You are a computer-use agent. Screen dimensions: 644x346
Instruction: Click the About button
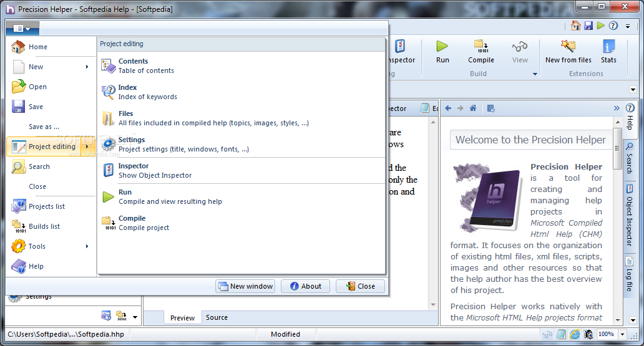click(x=306, y=286)
